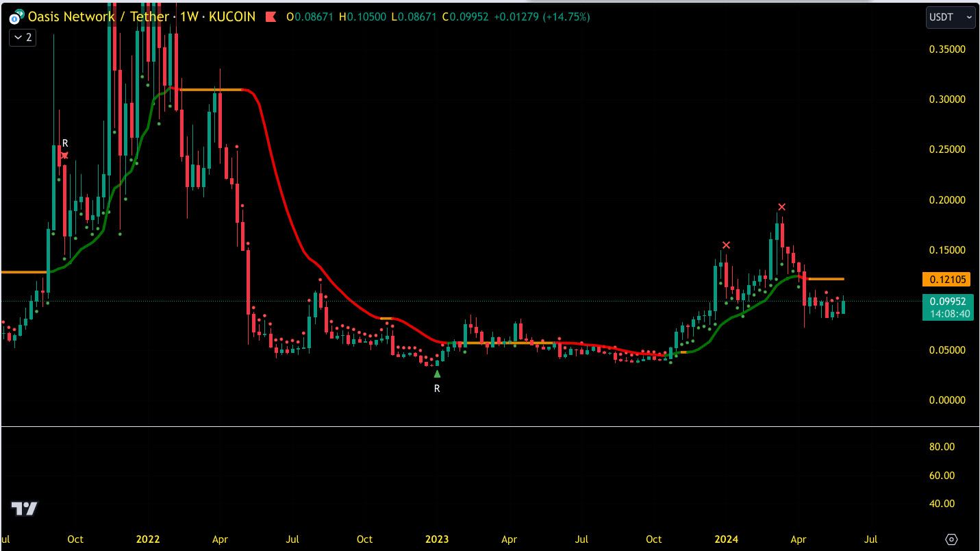
Task: Click the orange flat line segment near 0.30000
Action: 211,90
